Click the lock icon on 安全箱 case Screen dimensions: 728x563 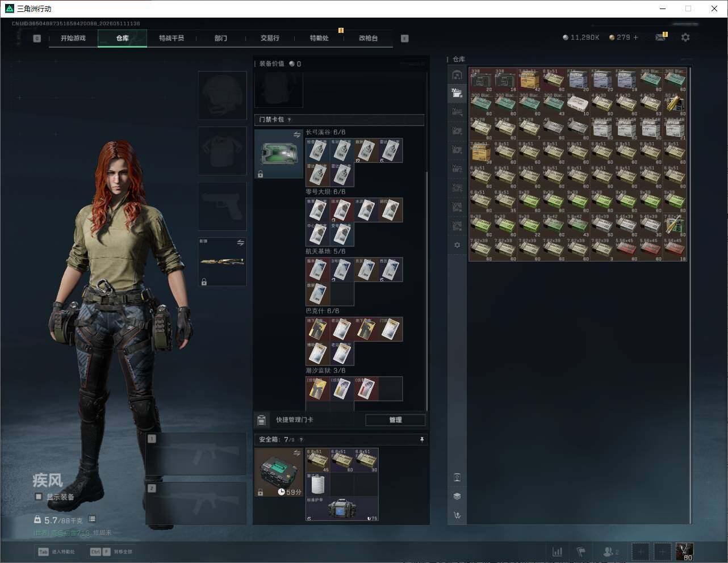tap(260, 492)
